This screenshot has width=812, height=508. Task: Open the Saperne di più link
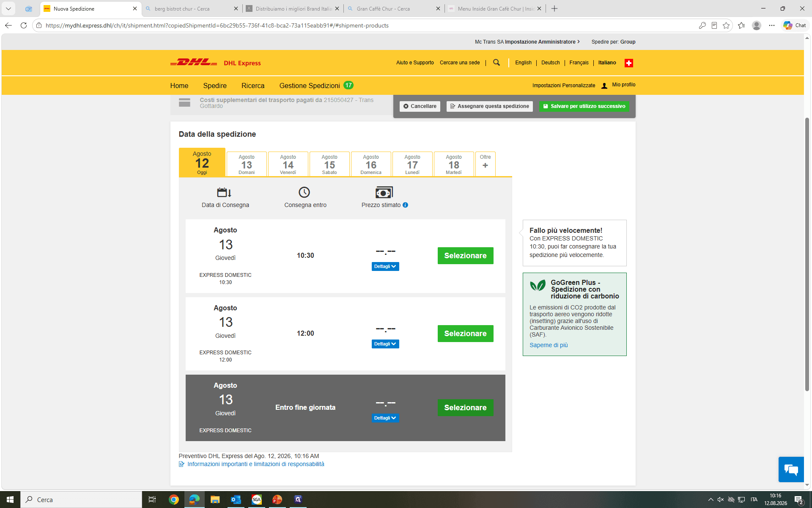[549, 345]
